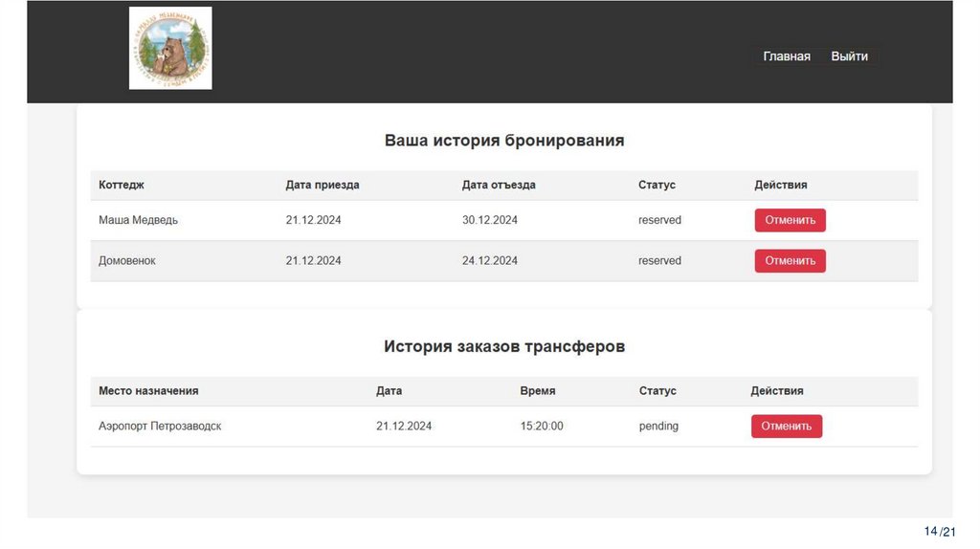Click the Место назначения column header

tap(148, 391)
